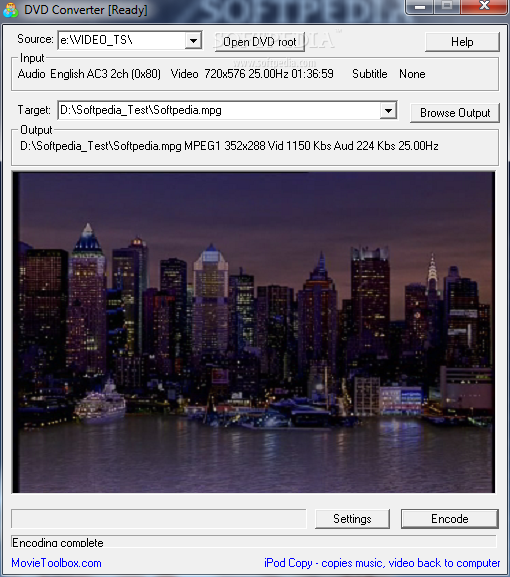Click the 'Target:' label
This screenshot has width=510, height=577.
[x=34, y=110]
